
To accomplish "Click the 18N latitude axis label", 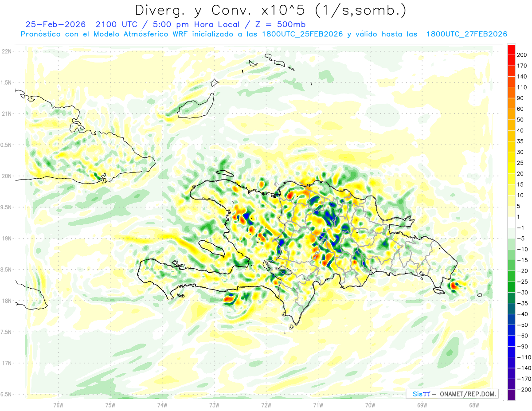I will 7,301.
